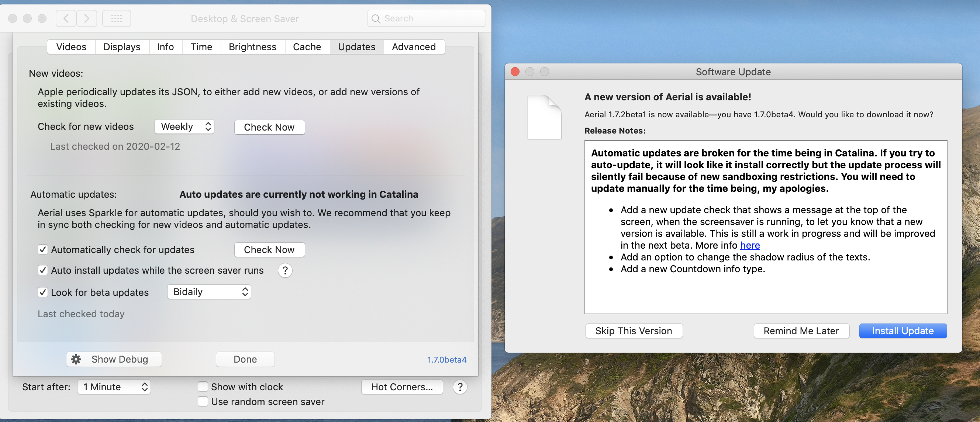The width and height of the screenshot is (980, 422).
Task: Switch to the Cache tab
Action: click(307, 47)
